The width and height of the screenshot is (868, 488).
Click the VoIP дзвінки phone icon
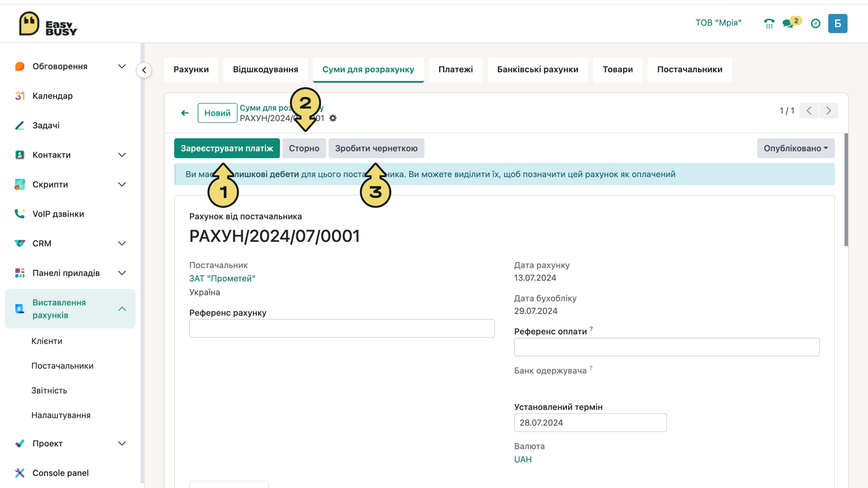click(20, 214)
